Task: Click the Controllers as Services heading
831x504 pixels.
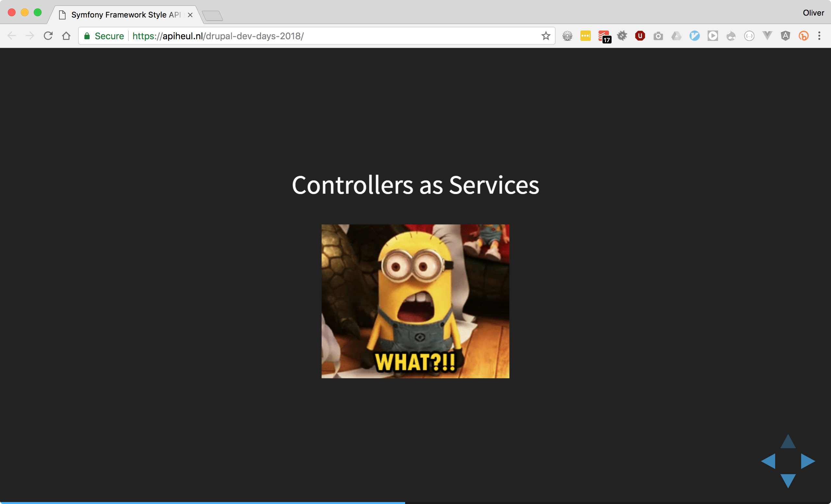Action: point(415,185)
